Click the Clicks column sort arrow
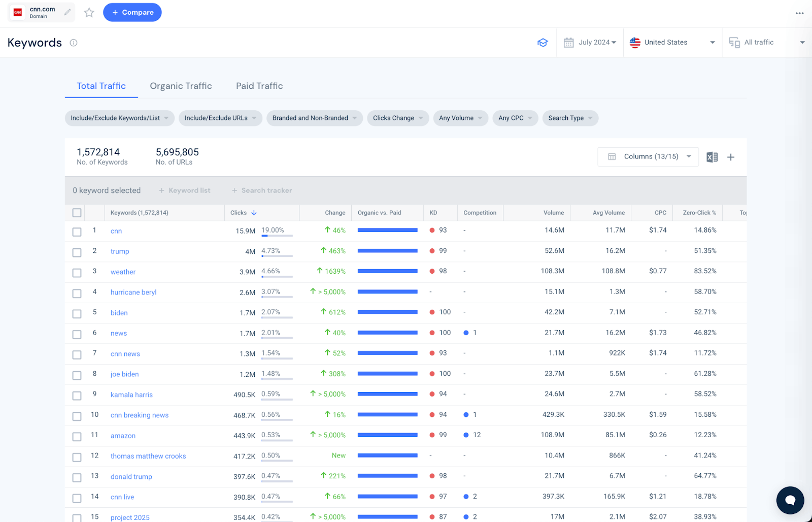This screenshot has width=812, height=522. click(x=254, y=213)
